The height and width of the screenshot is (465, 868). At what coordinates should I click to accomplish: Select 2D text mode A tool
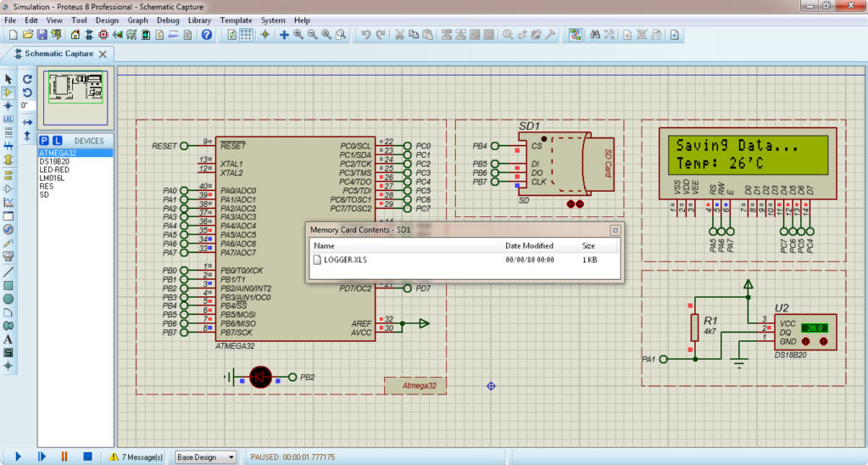pos(8,339)
